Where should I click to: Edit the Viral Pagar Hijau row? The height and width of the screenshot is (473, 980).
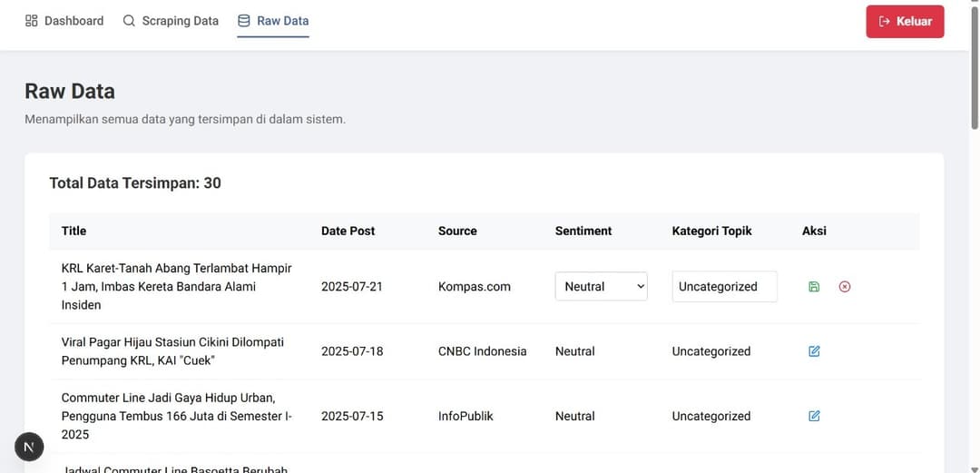(814, 351)
